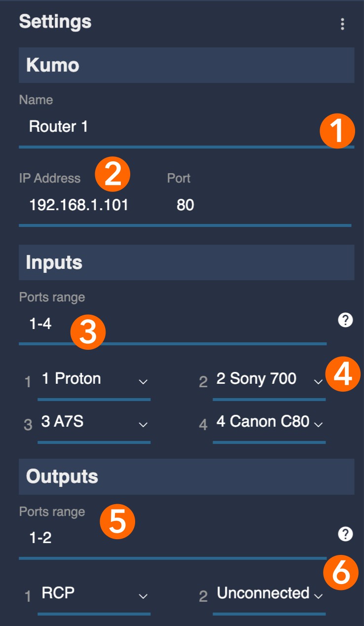
Task: Click the Port field showing 80
Action: [x=185, y=205]
